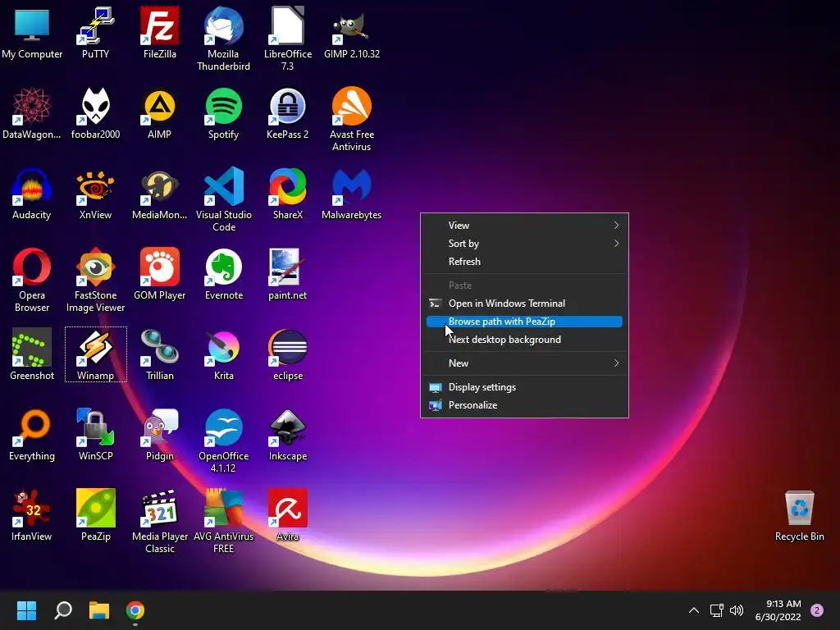Screen dimensions: 840x630
Task: Select the Mozilla Thunderbird icon
Action: (223, 39)
